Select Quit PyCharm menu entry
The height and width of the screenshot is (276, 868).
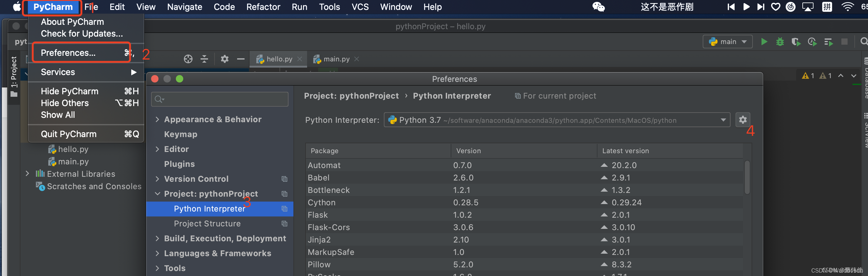(69, 134)
